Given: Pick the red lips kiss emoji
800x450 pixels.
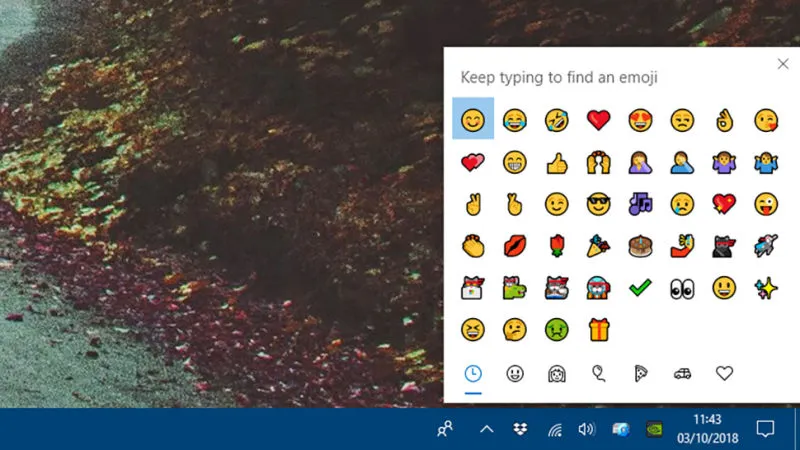Looking at the screenshot, I should 515,246.
